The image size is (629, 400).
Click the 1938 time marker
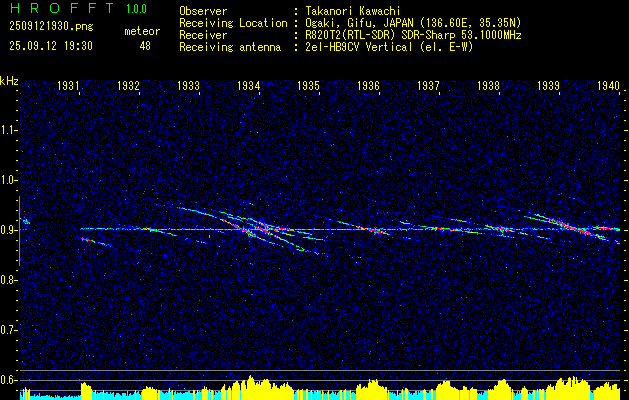click(488, 85)
